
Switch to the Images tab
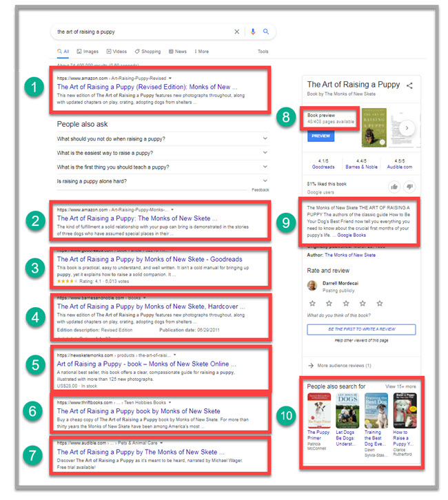[x=88, y=52]
